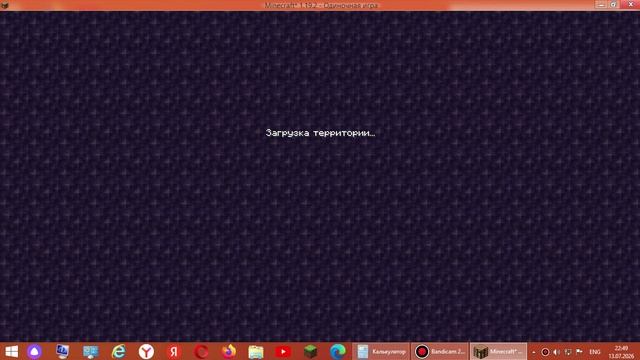Viewport: 640px width, 360px height.
Task: Open the volume speaker tray icon
Action: pos(556,352)
